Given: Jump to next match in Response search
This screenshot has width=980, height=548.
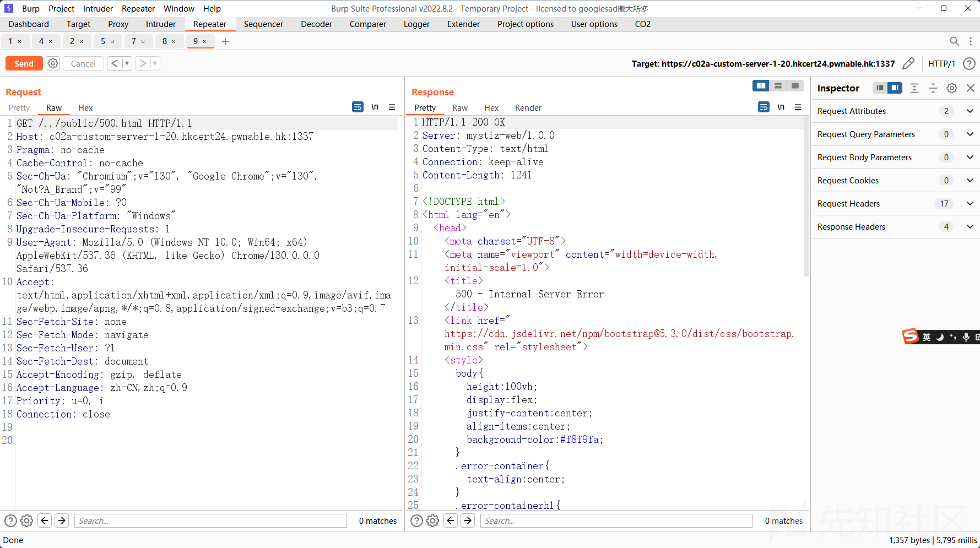Looking at the screenshot, I should point(468,520).
